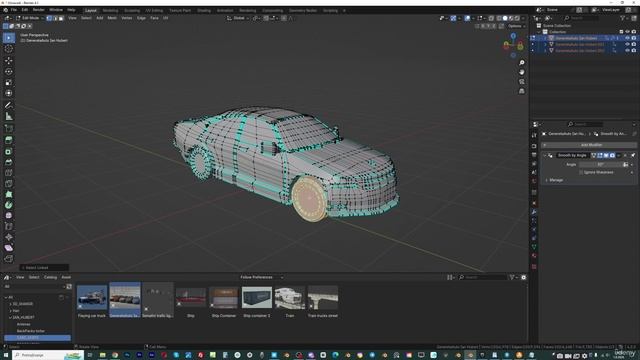Viewport: 640px width, 360px height.
Task: Toggle Ignore Sharpness checkbox
Action: coord(581,172)
